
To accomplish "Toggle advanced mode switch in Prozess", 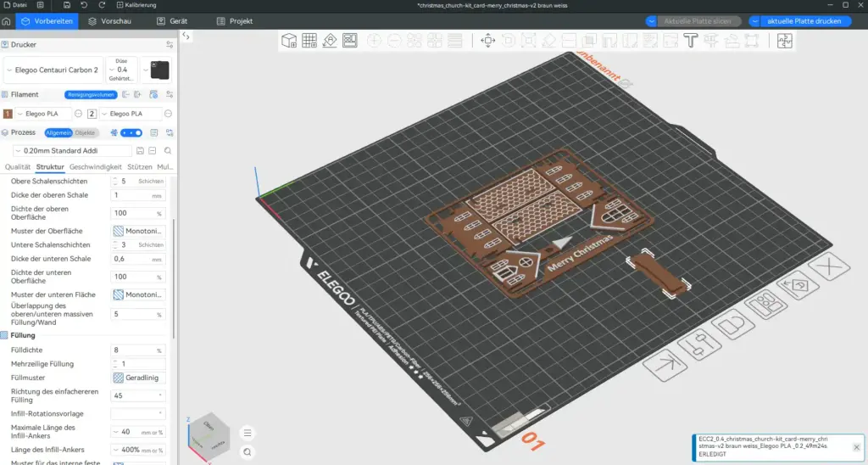I will tap(131, 132).
